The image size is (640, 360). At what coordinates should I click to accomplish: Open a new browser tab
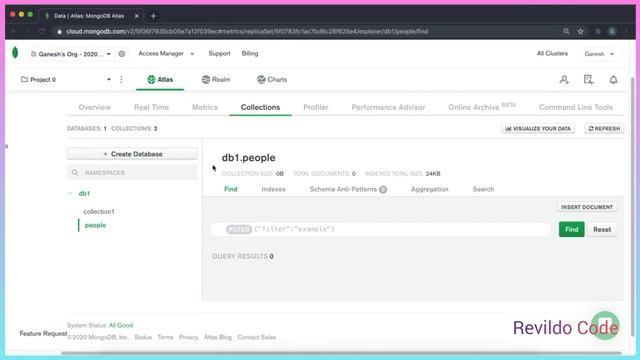[x=153, y=16]
